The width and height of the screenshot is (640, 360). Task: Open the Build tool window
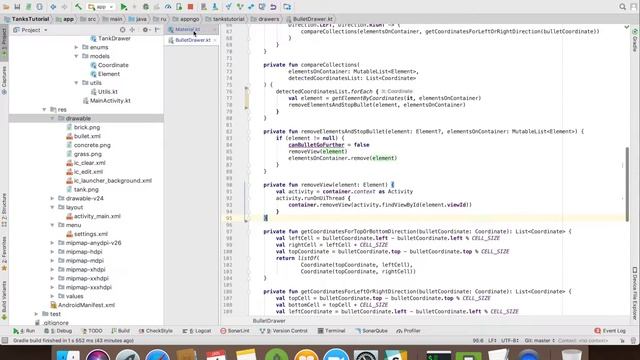click(121, 331)
